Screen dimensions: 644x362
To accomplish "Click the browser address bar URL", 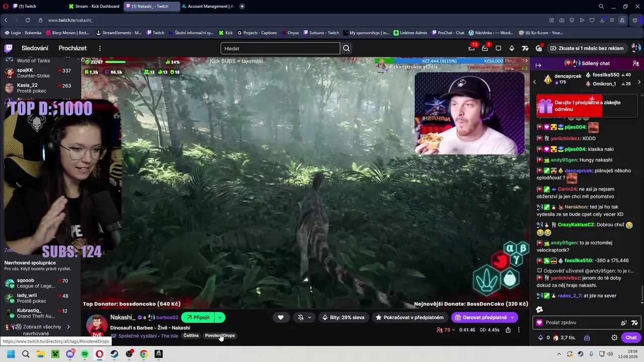I will tap(70, 20).
